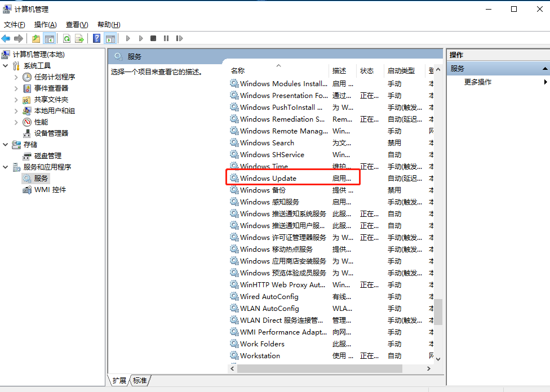Click horizontal scrollbar left arrow
The image size is (550, 392).
[x=233, y=368]
